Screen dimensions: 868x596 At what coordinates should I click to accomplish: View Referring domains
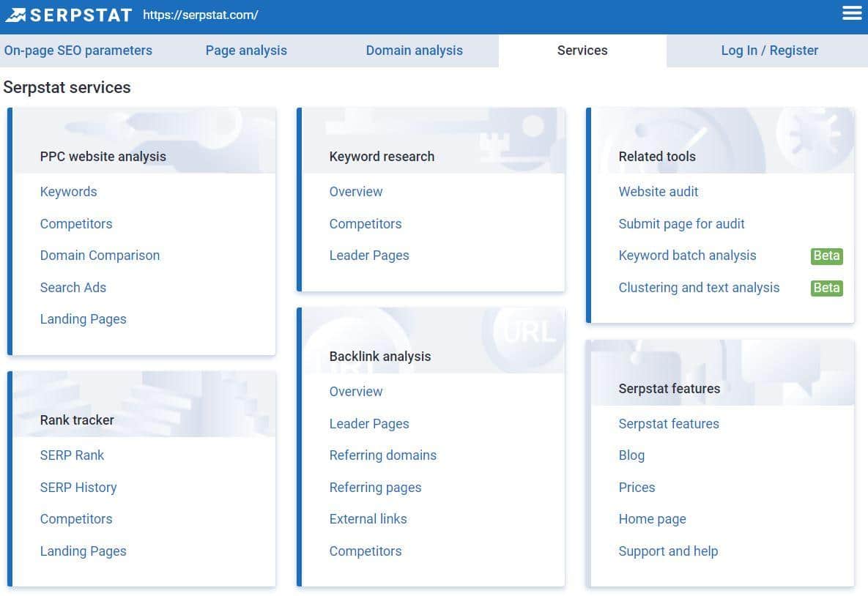click(x=383, y=455)
